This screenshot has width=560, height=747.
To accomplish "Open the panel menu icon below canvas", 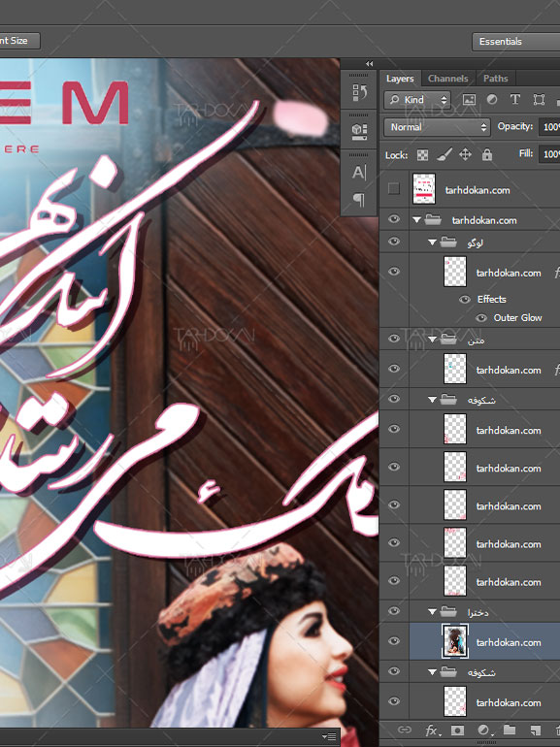I will click(328, 736).
